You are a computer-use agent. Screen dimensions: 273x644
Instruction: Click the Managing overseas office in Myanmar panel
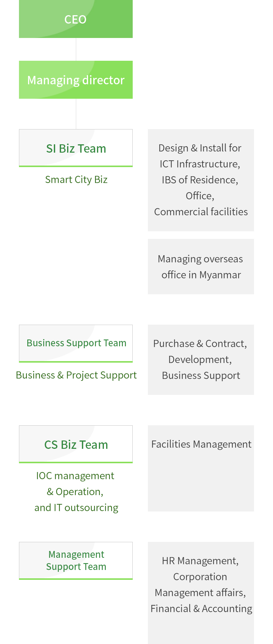coord(201,267)
